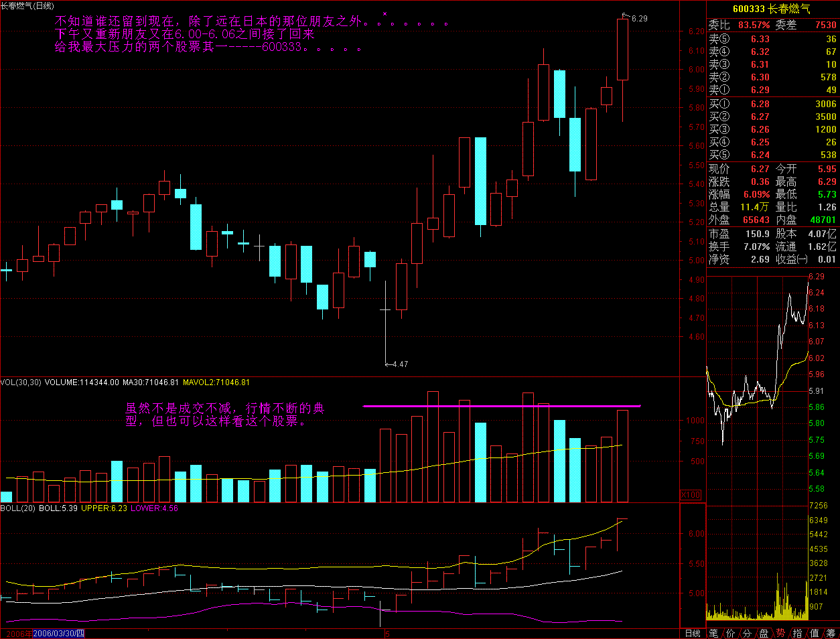Screen dimensions: 840x639
Task: Click the 量比 1.26 value
Action: coord(827,207)
